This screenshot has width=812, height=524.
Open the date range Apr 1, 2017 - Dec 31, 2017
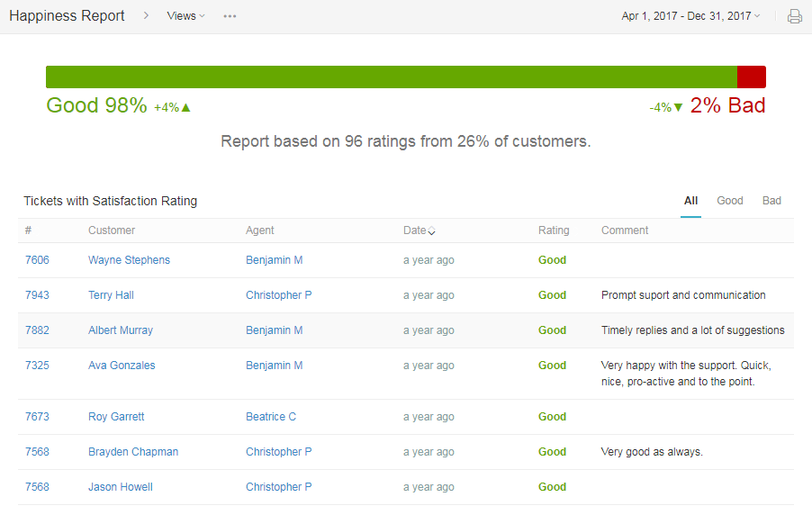[x=690, y=16]
